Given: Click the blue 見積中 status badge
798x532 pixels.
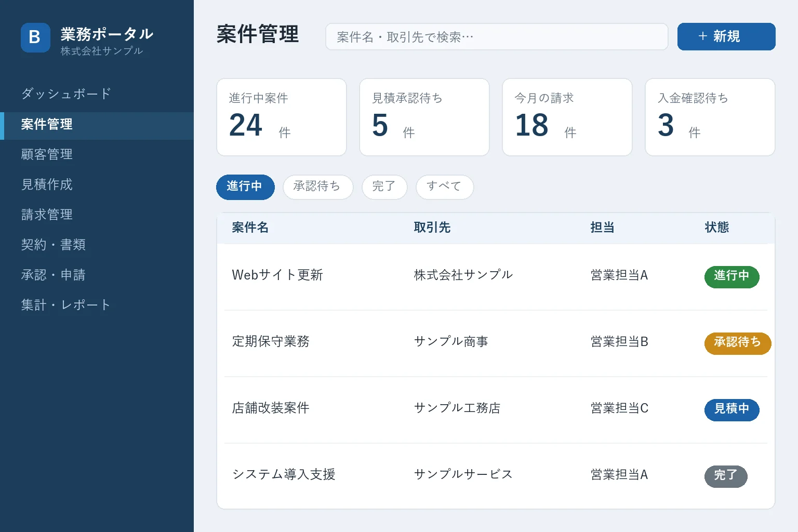Looking at the screenshot, I should (731, 409).
